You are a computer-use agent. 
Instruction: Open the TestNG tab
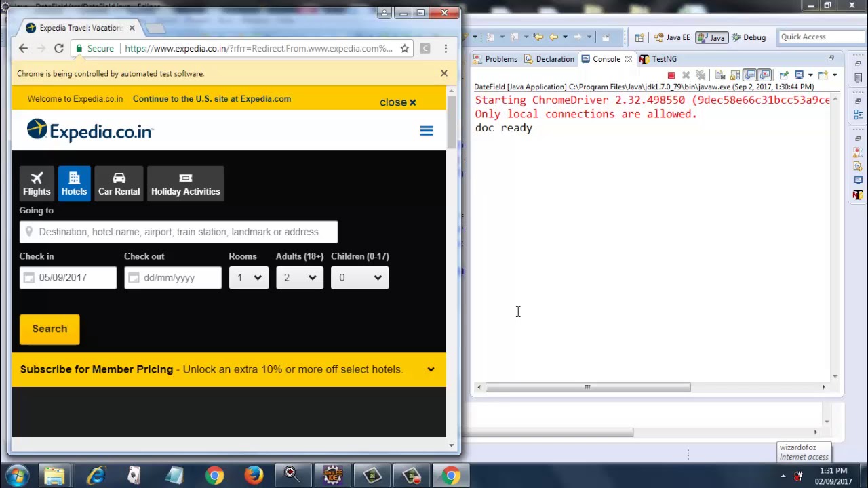tap(658, 59)
